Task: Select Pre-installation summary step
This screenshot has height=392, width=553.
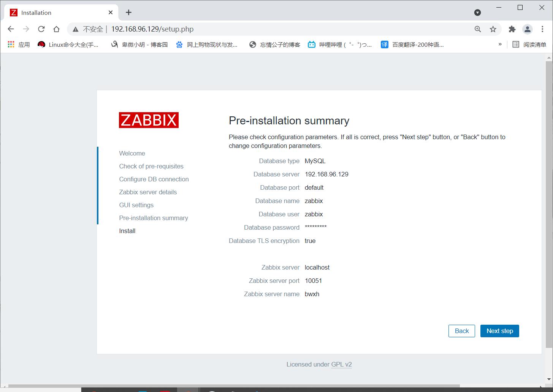Action: coord(154,218)
